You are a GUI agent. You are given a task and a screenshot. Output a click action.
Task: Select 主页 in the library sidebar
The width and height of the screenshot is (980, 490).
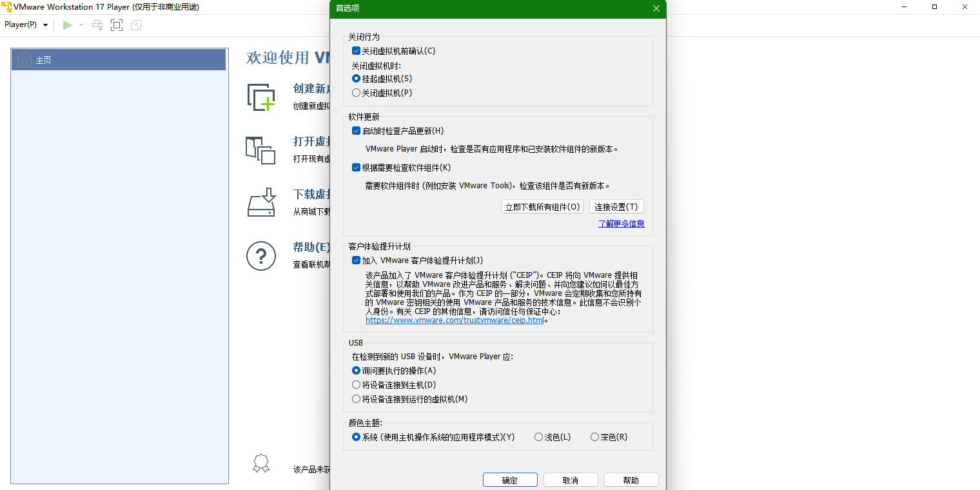click(x=119, y=60)
